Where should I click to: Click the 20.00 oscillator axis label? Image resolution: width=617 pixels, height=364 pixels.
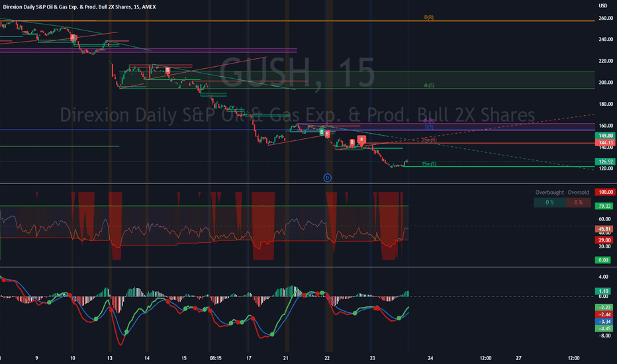tap(604, 246)
